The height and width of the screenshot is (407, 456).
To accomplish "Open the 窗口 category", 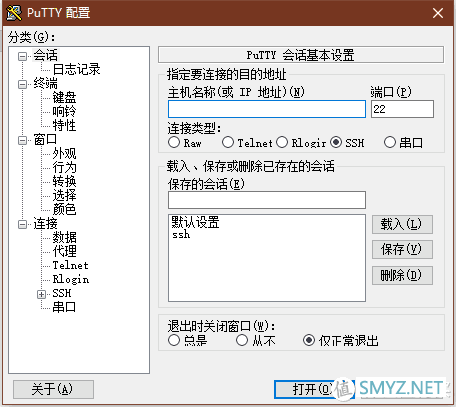I will coord(45,139).
